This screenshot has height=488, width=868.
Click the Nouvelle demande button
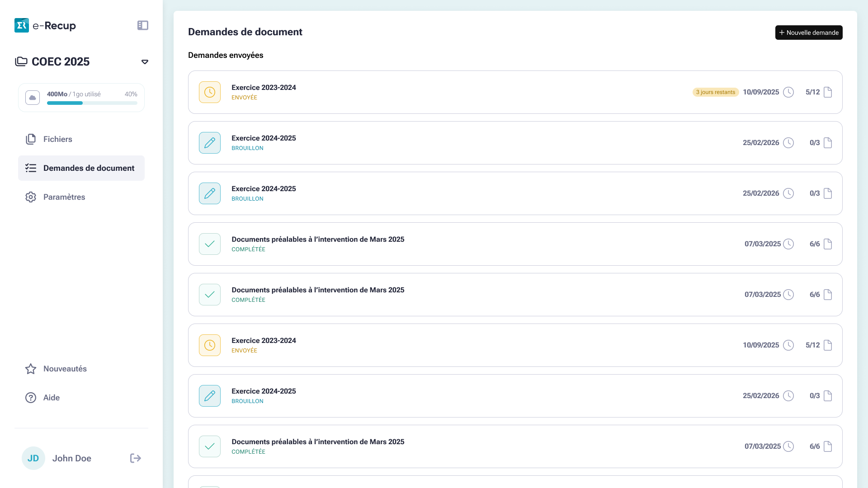coord(809,33)
